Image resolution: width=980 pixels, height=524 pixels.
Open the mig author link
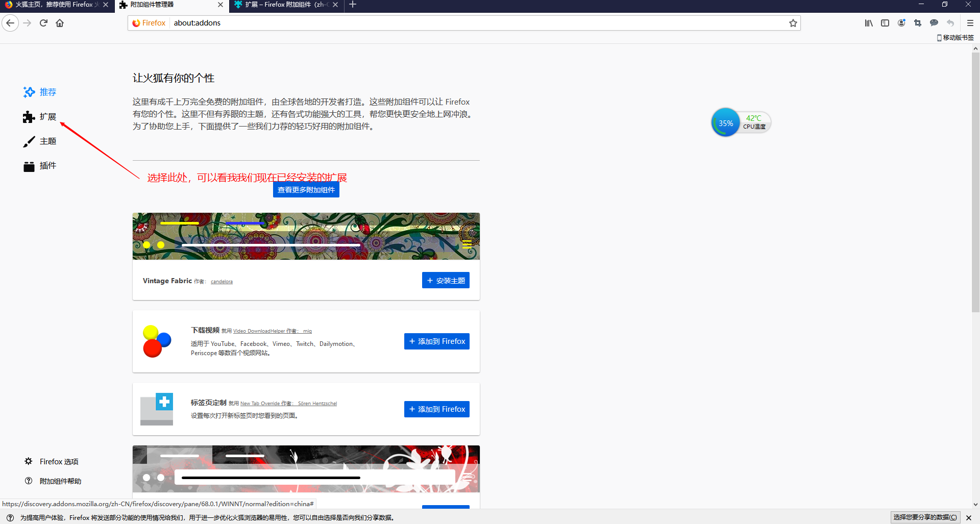pos(307,331)
